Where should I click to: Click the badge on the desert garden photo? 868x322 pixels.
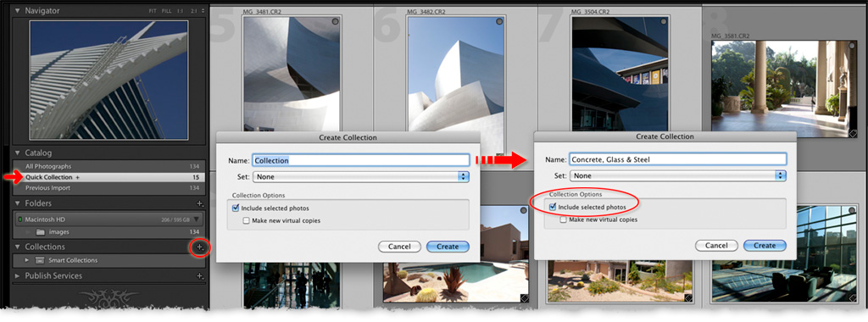tap(688, 299)
